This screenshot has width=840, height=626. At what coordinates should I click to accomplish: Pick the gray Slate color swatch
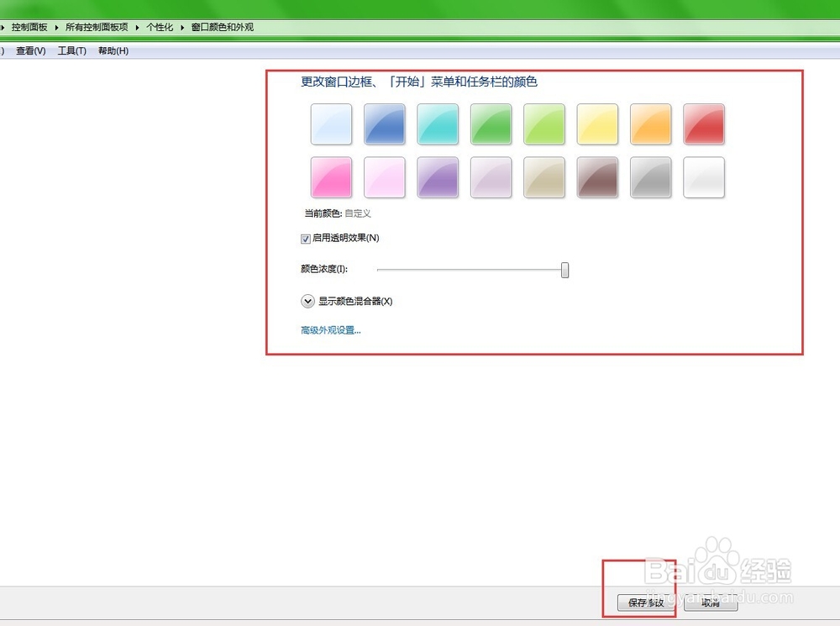[650, 177]
